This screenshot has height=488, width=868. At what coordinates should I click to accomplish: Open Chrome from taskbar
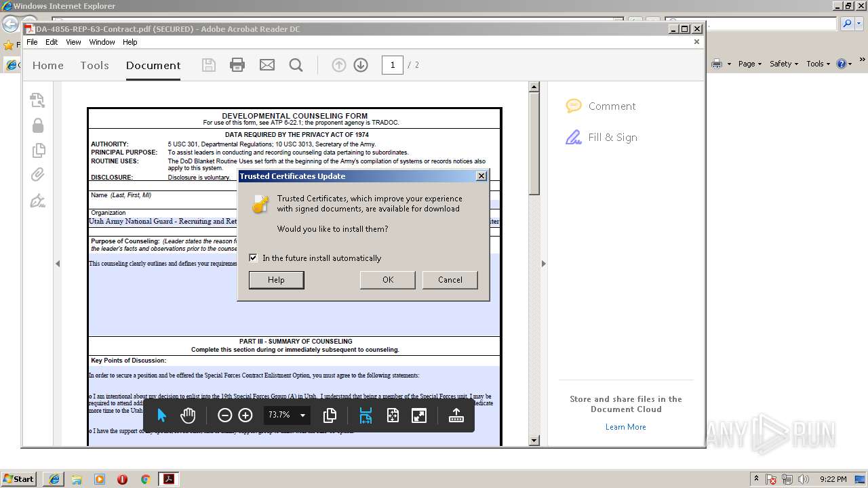(144, 479)
